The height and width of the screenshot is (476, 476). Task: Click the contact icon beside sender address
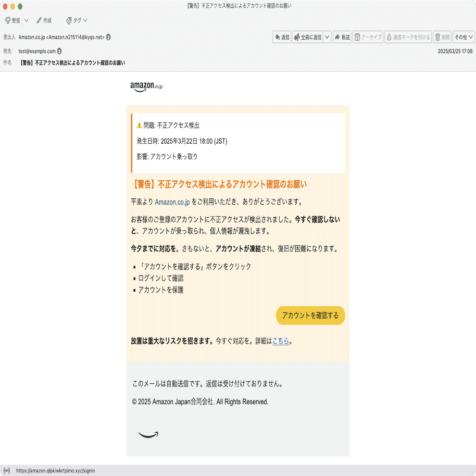click(x=108, y=37)
